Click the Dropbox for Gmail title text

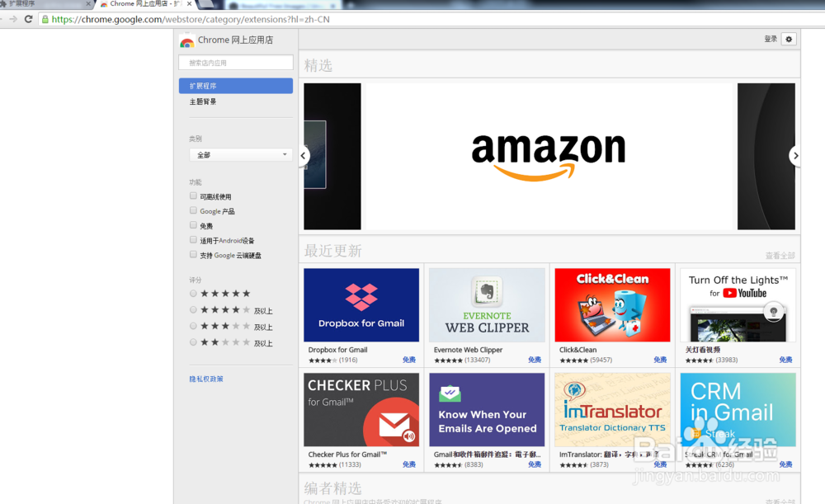[x=337, y=350]
